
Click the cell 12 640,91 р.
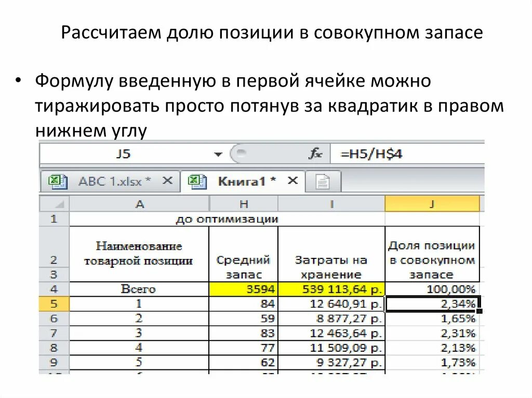coord(331,304)
